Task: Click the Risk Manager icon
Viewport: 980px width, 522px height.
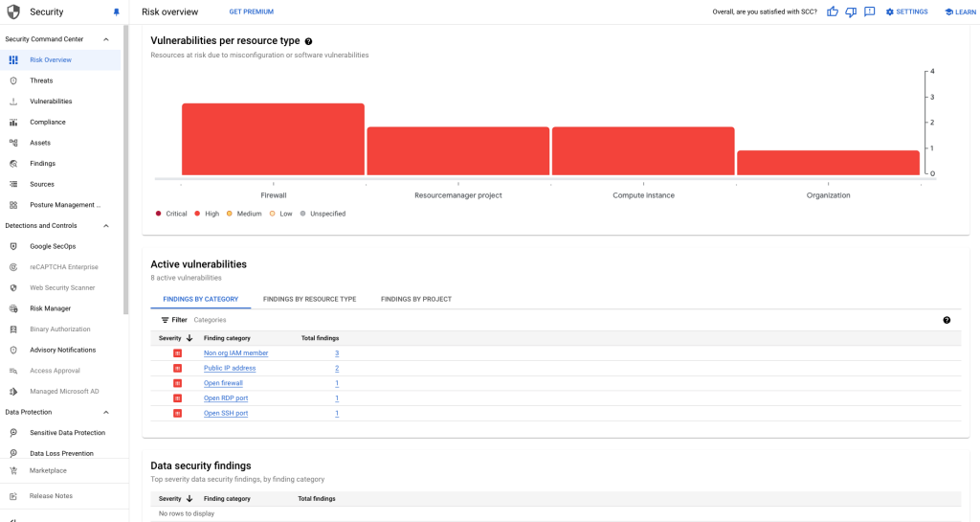Action: point(13,308)
